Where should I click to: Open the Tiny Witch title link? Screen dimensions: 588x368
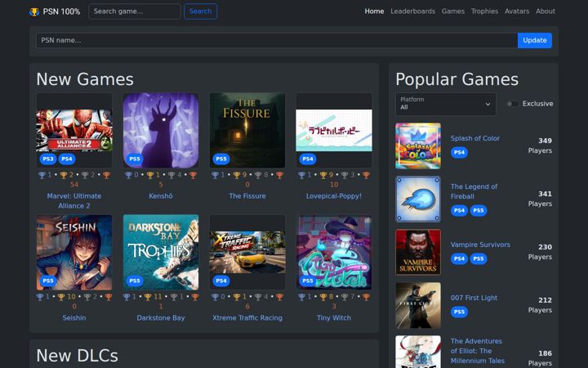[x=334, y=317]
